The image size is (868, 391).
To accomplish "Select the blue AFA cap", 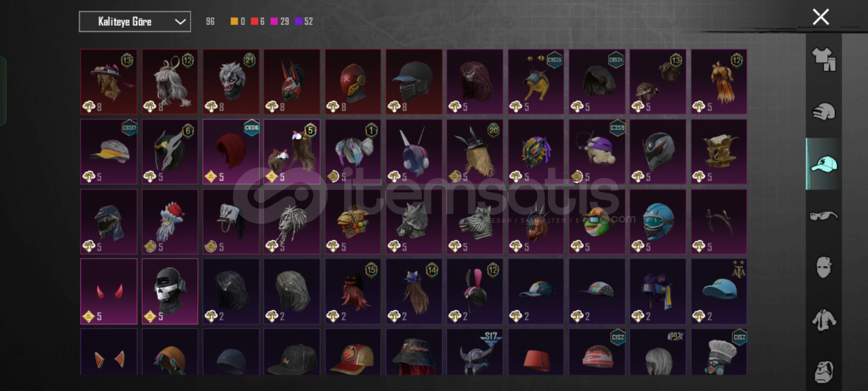I will [719, 292].
